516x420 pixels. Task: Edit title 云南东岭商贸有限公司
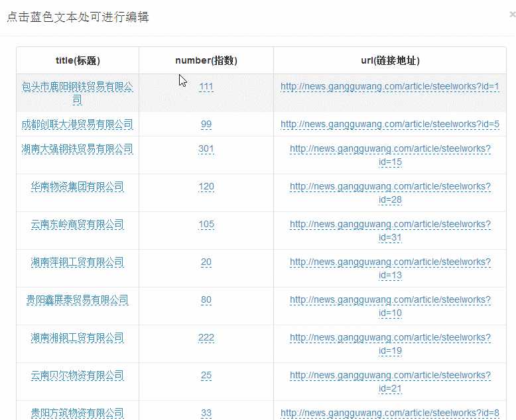78,225
